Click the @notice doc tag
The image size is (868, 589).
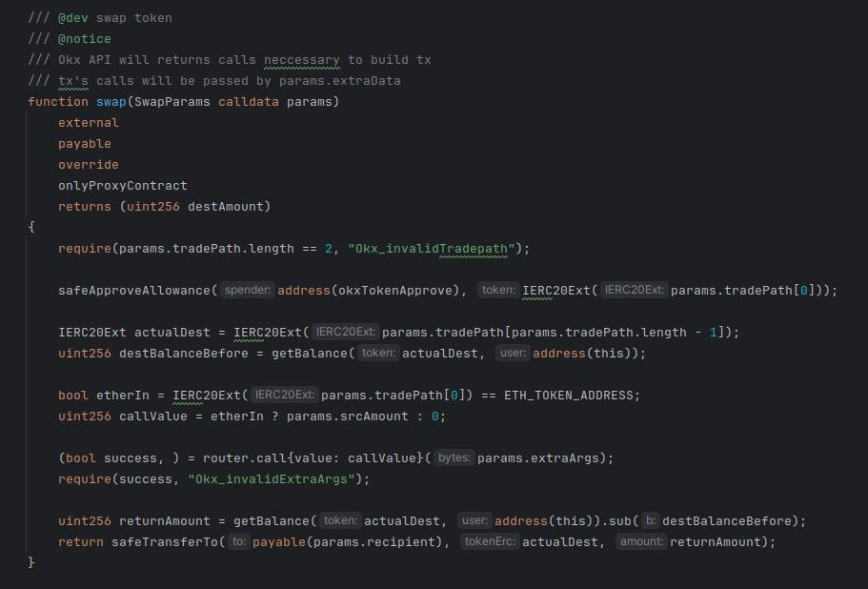click(84, 39)
